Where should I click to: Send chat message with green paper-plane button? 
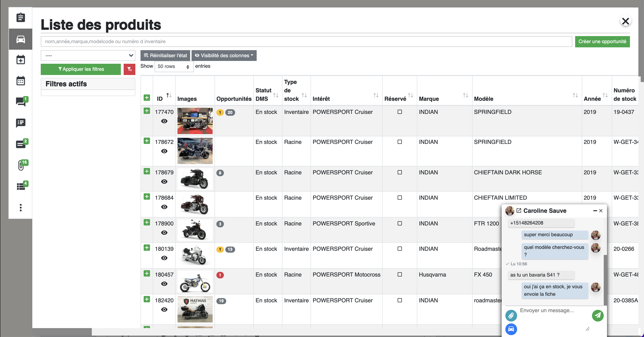point(598,315)
